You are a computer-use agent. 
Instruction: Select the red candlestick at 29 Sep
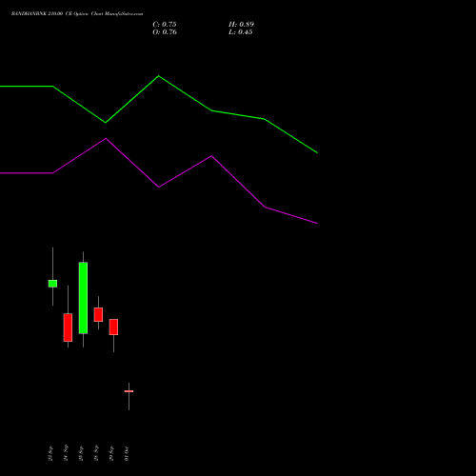(113, 327)
